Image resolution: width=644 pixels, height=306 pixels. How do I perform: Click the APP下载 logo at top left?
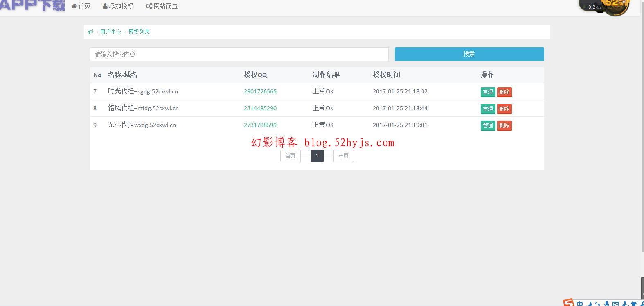click(33, 6)
